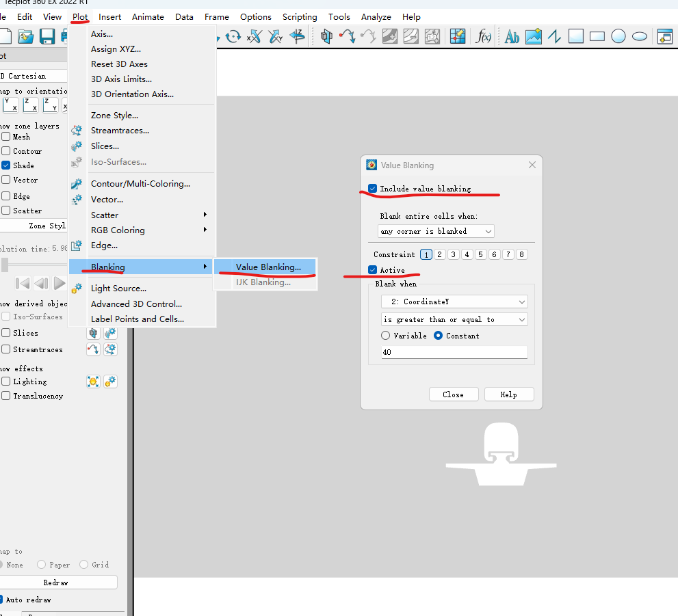678x616 pixels.
Task: Click the Open file folder icon
Action: pyautogui.click(x=26, y=37)
